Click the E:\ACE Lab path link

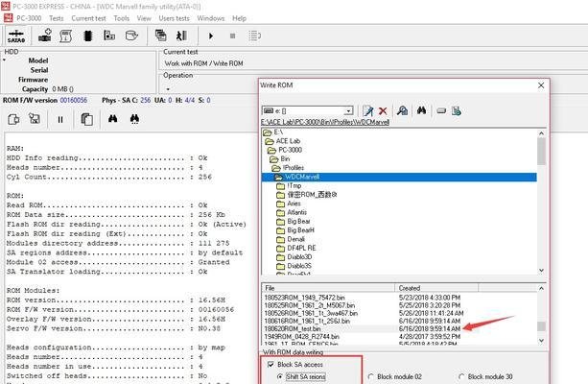(325, 122)
